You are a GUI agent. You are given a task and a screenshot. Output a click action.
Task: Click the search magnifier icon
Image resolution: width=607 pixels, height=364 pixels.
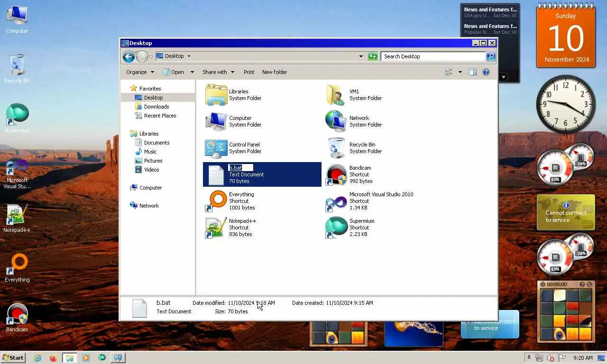(x=491, y=56)
